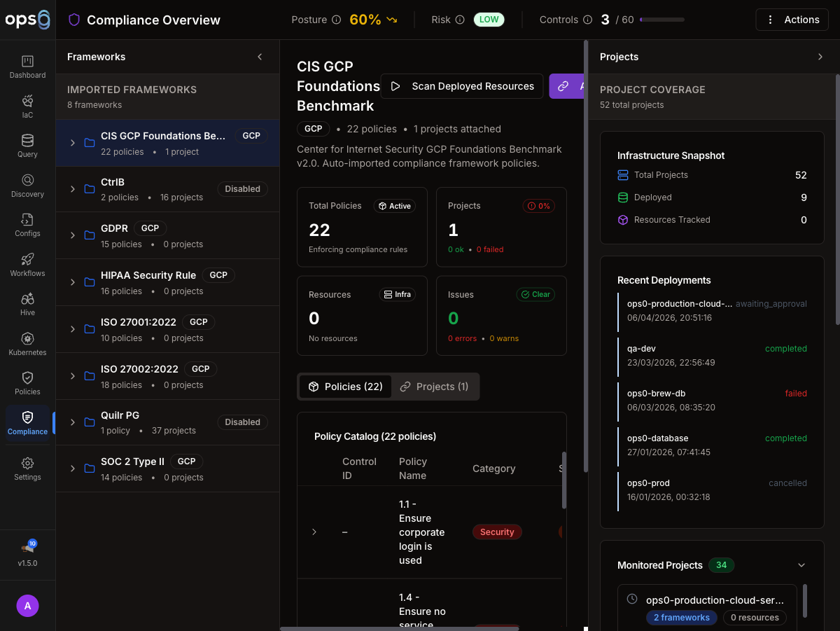Expand the SOC 2 Type II framework
Screen dimensions: 840x631
pyautogui.click(x=72, y=469)
